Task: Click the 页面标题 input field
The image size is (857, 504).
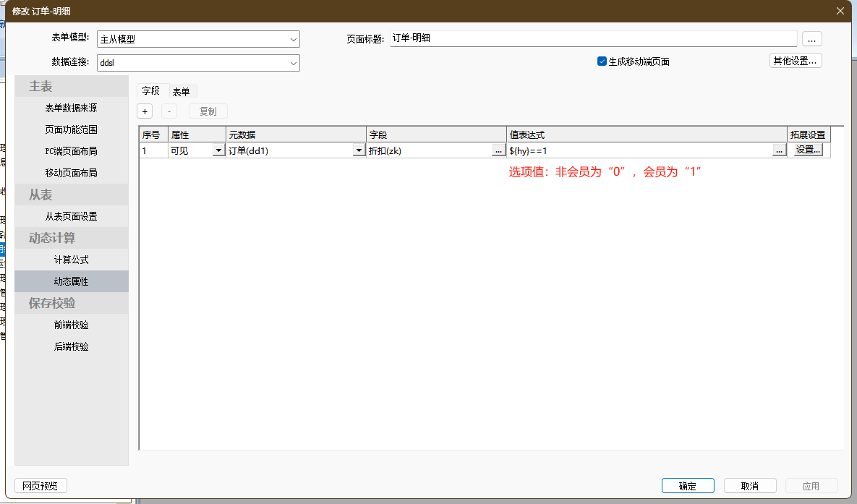Action: pos(593,38)
